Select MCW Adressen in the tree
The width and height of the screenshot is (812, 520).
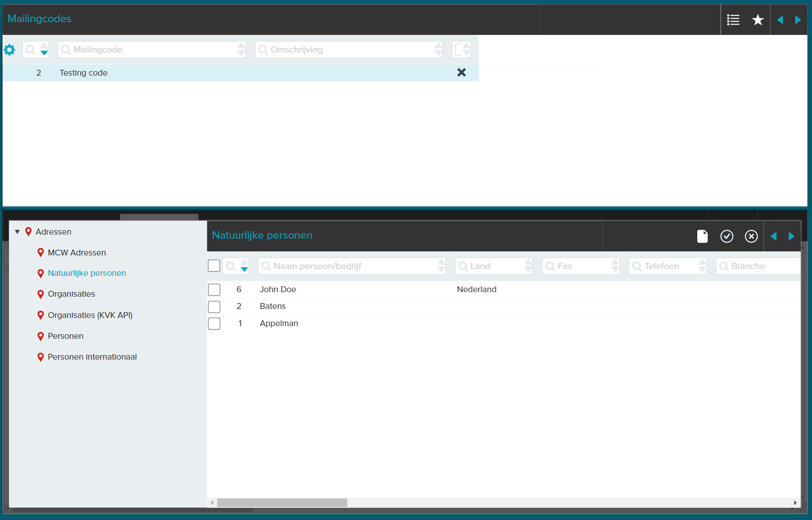[x=77, y=253]
